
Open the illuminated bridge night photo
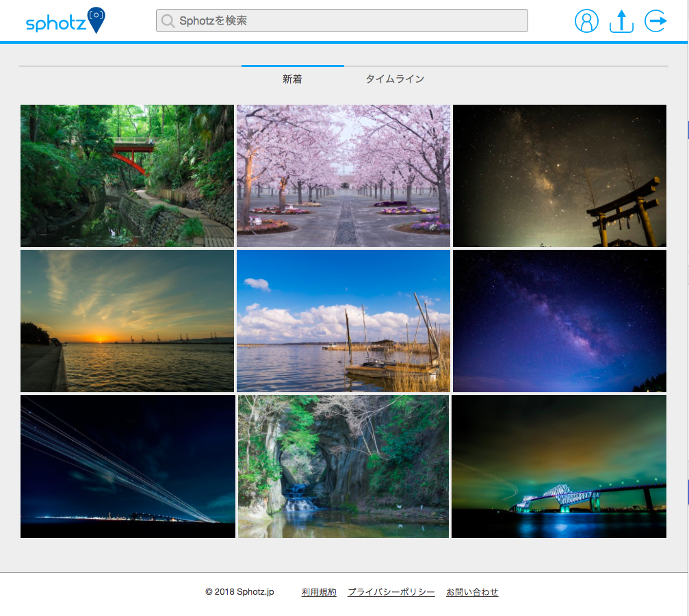[559, 466]
